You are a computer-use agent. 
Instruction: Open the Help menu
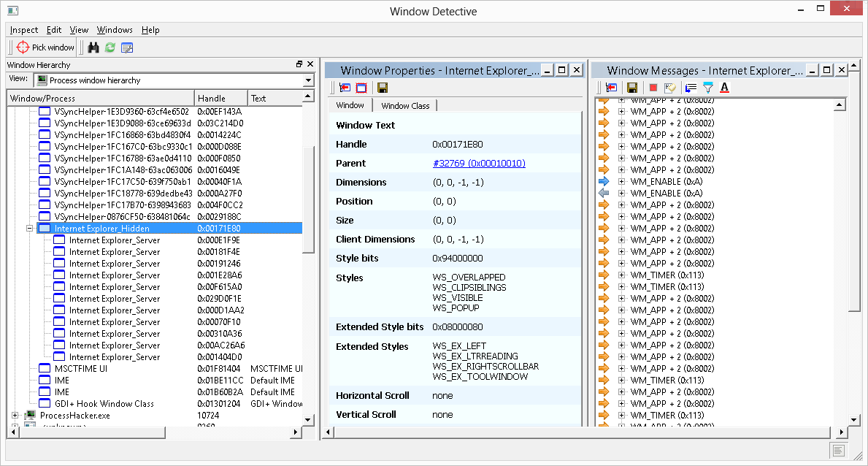tap(150, 30)
